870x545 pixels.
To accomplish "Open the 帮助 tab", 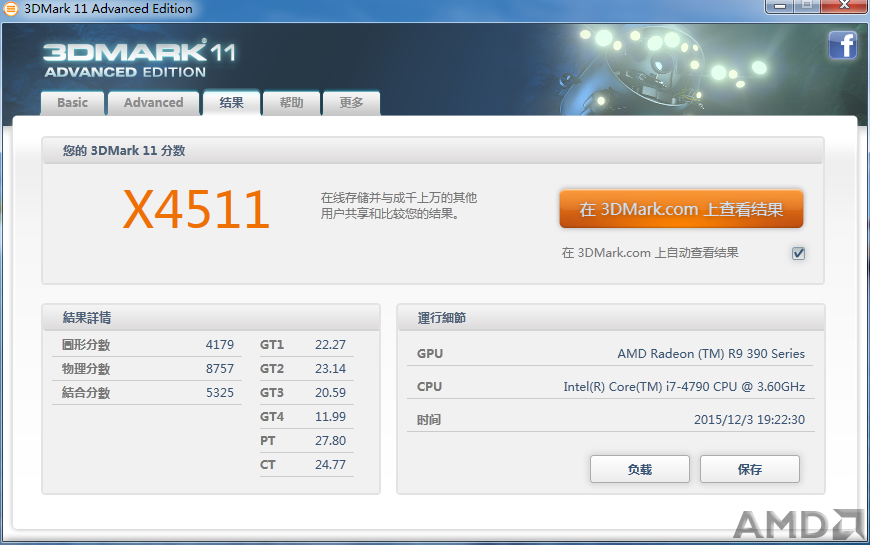I will pyautogui.click(x=291, y=103).
